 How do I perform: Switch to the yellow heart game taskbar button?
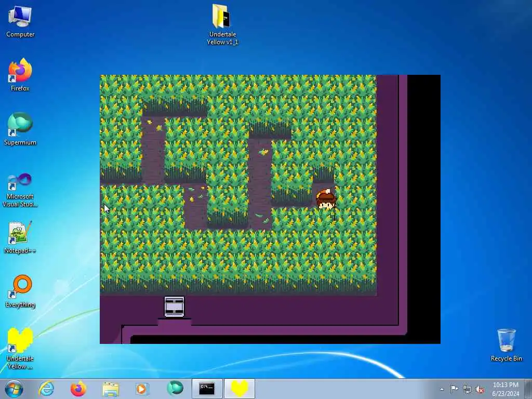tap(240, 389)
